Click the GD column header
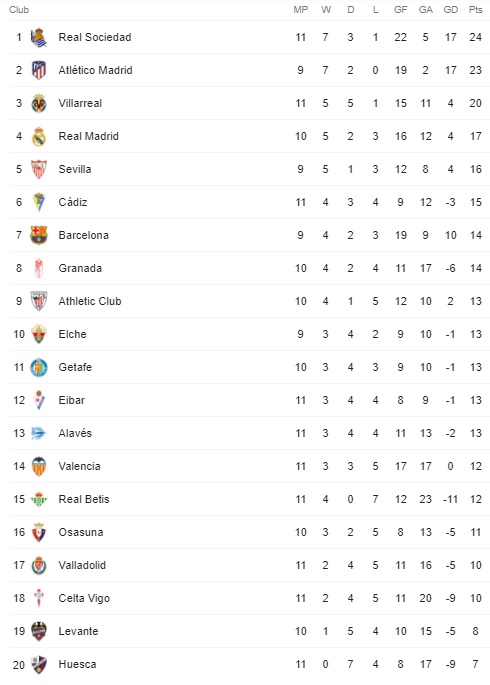This screenshot has width=490, height=685. (450, 10)
